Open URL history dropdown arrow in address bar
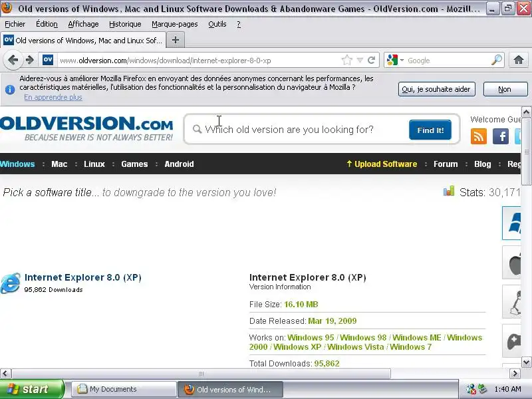 pos(360,61)
